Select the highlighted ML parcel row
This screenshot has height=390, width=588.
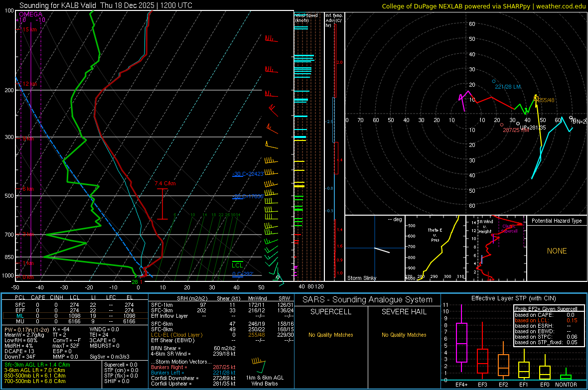[x=75, y=316]
